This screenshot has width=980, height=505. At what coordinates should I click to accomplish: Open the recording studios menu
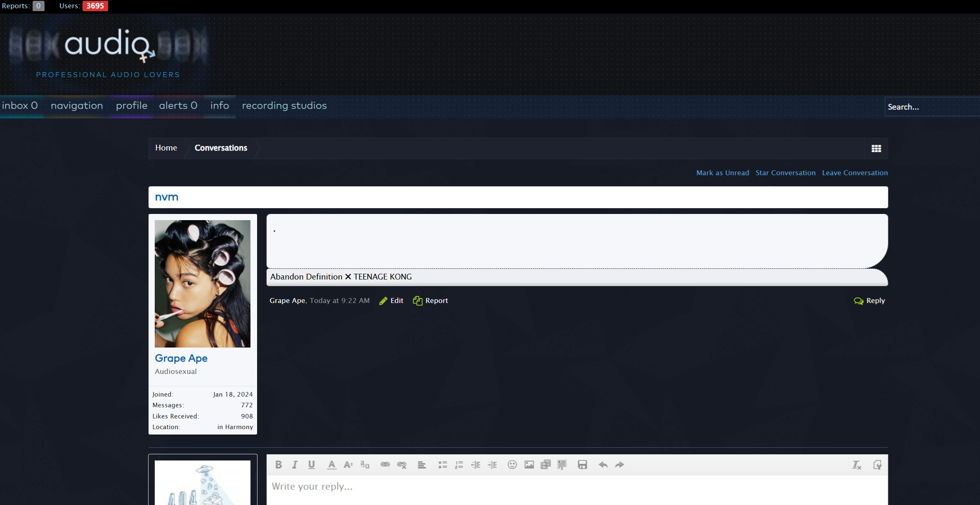click(284, 106)
